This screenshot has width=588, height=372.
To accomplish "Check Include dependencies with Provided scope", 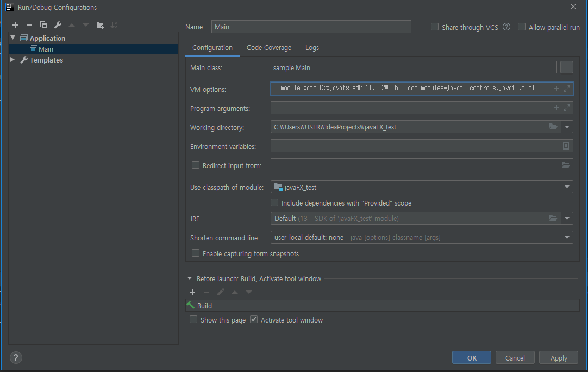I will coord(274,203).
